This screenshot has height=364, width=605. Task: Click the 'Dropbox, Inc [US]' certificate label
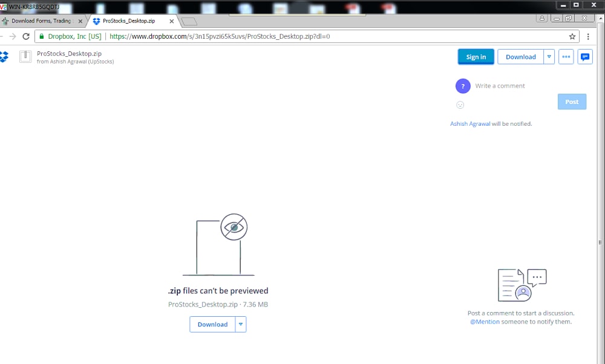(74, 36)
